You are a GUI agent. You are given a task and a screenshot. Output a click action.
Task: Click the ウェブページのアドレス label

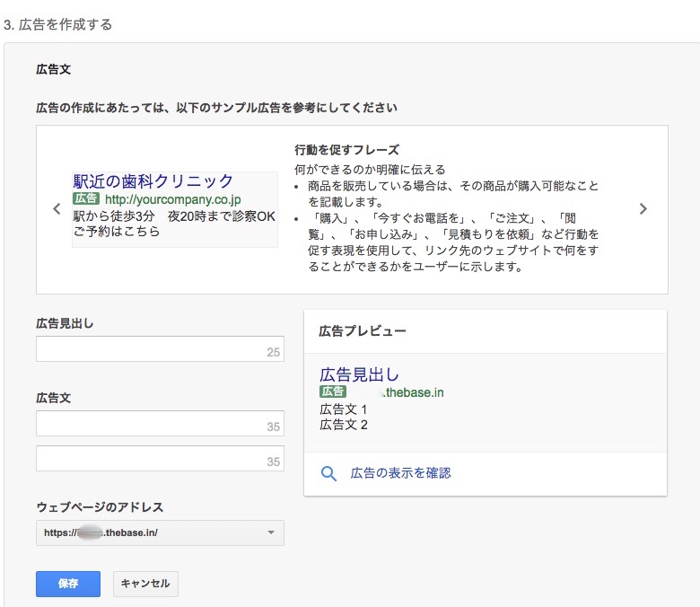tap(100, 507)
